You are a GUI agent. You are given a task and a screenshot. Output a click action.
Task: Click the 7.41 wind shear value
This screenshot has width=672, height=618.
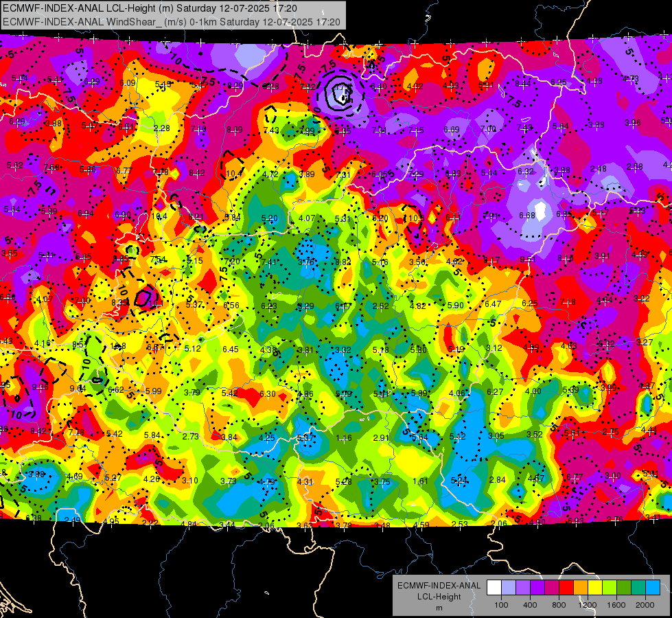click(268, 262)
